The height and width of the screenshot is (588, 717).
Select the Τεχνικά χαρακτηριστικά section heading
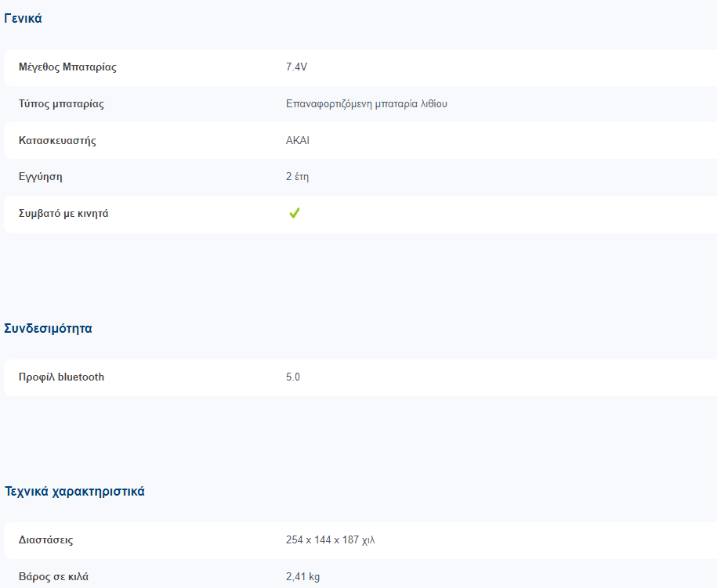(74, 492)
